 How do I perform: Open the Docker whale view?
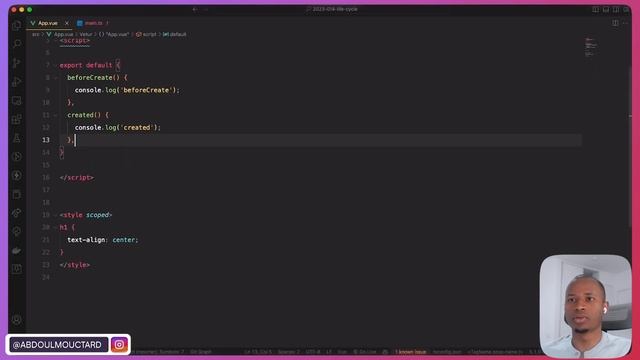(17, 251)
